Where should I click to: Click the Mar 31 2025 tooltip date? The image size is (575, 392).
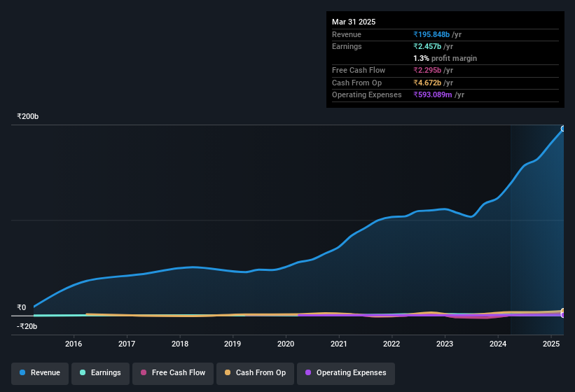pos(354,22)
